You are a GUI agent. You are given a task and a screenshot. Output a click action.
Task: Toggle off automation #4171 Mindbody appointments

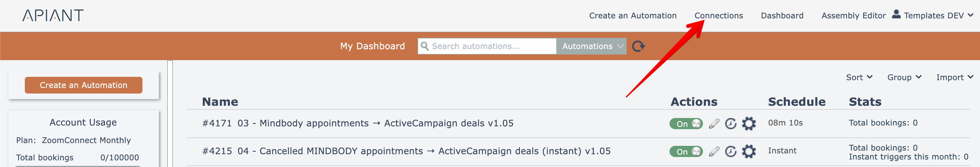click(686, 124)
